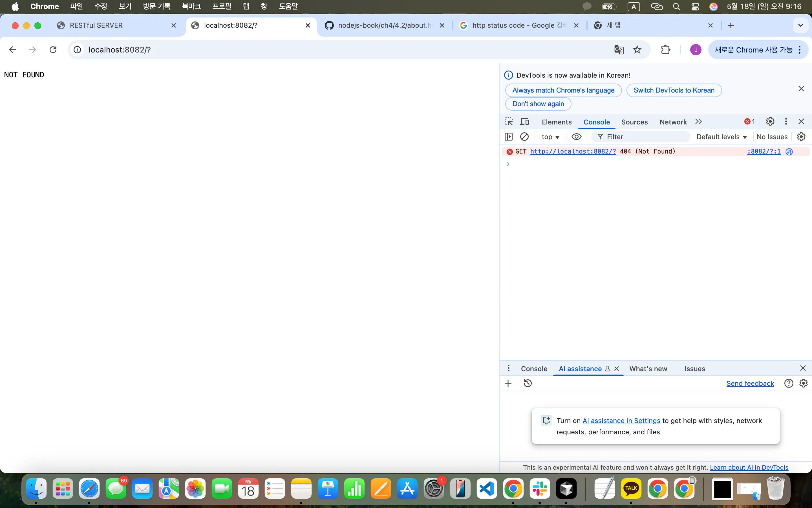This screenshot has width=812, height=508.
Task: Click Switch DevTools to Korean button
Action: pyautogui.click(x=674, y=90)
